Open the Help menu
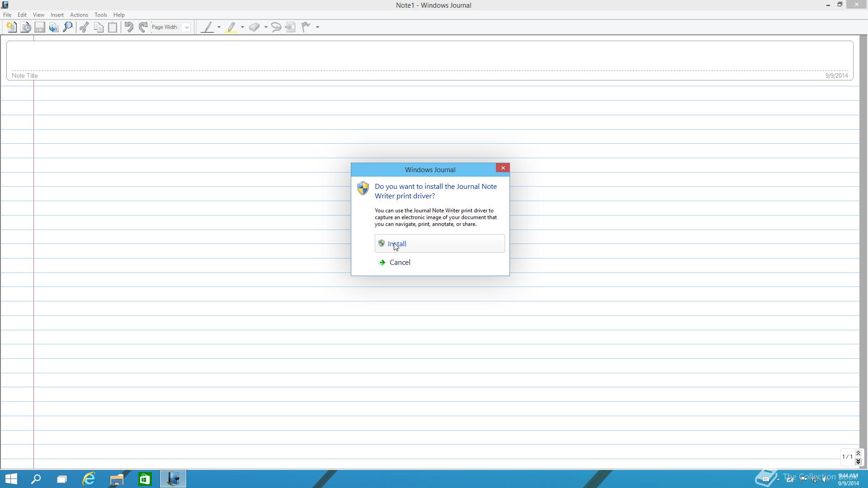This screenshot has height=488, width=868. (119, 15)
